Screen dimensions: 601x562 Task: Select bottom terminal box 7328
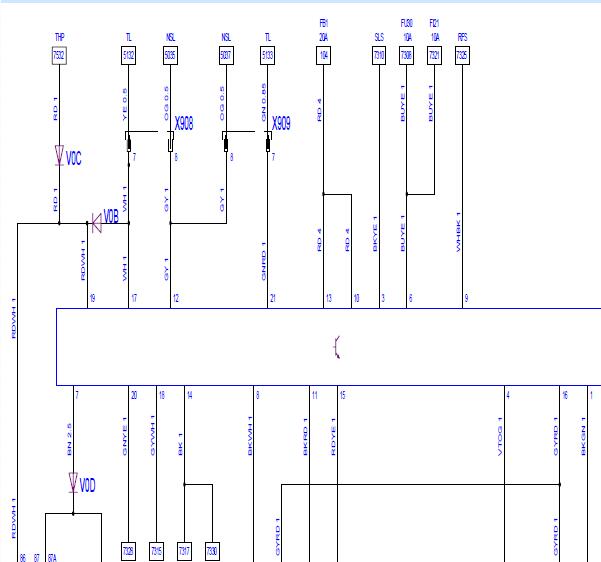click(x=128, y=551)
